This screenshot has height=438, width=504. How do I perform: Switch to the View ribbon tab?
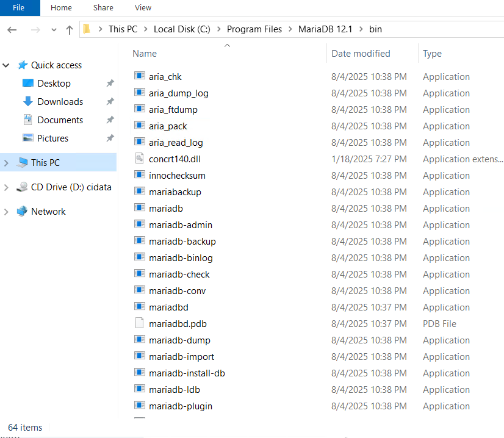point(143,8)
